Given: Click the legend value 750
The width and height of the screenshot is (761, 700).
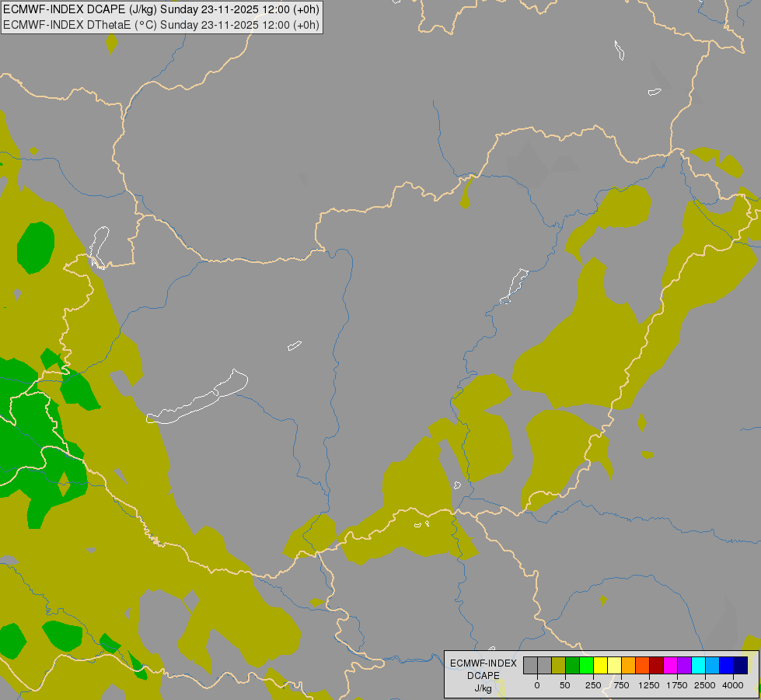Looking at the screenshot, I should tap(621, 685).
